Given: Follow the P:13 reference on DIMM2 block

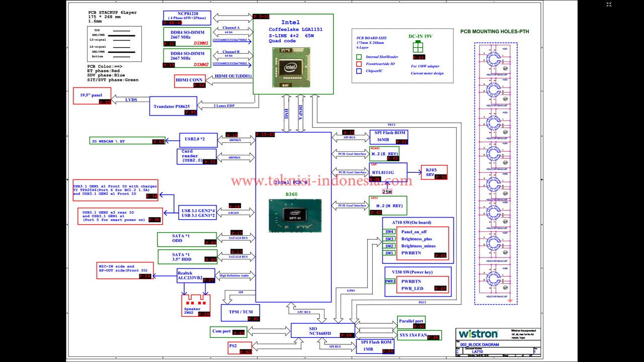Looking at the screenshot, I should (x=169, y=65).
